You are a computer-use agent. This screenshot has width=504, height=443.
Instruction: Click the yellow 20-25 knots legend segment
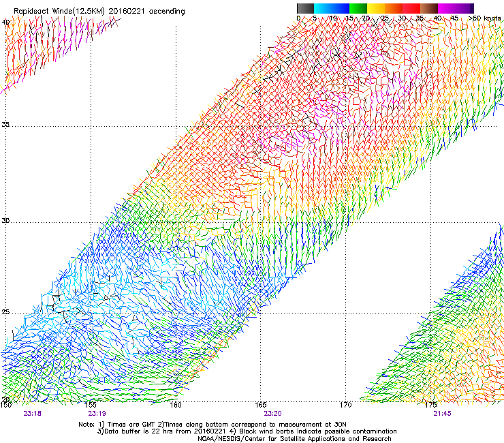pyautogui.click(x=376, y=8)
